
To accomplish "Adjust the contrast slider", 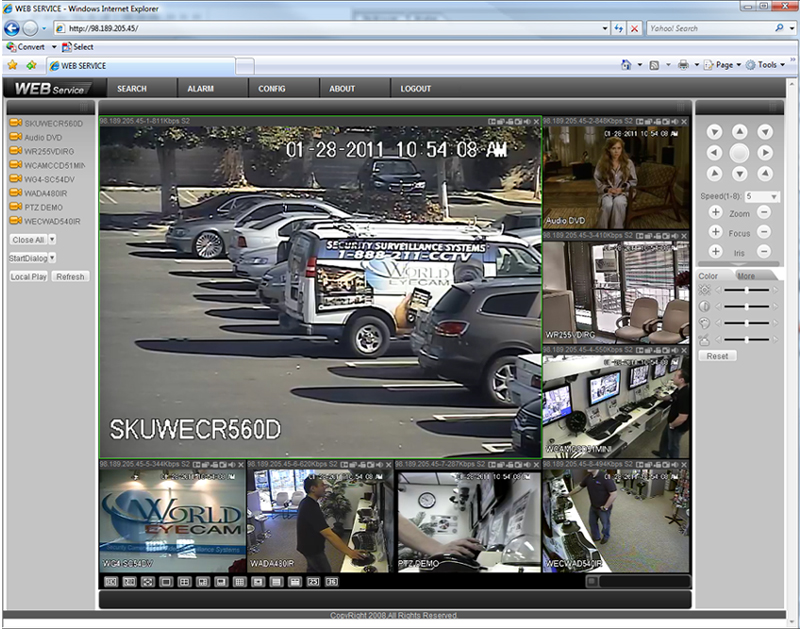I will (746, 307).
